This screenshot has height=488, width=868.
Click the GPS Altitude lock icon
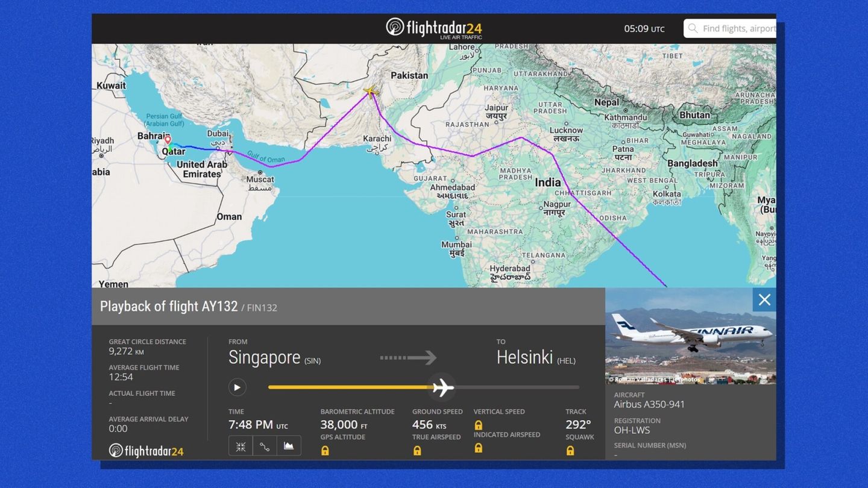click(x=325, y=450)
